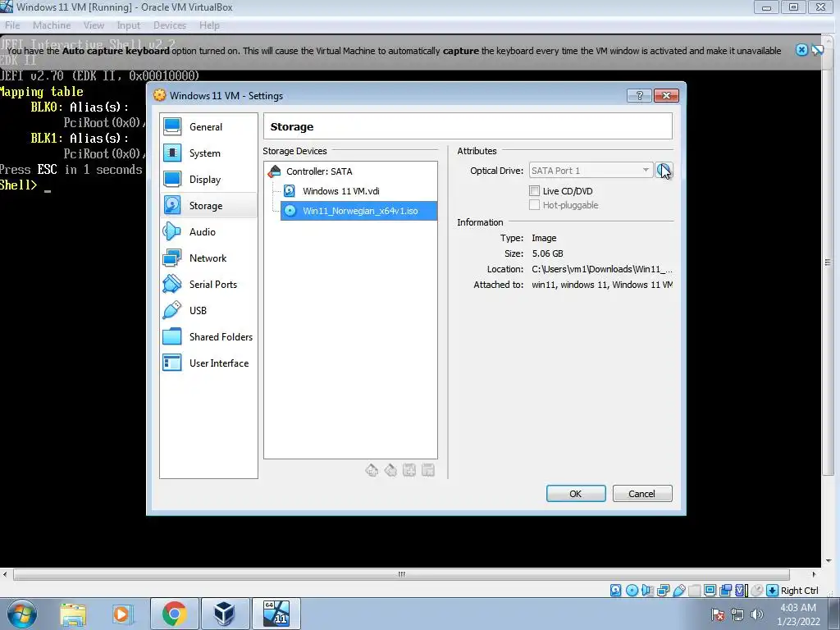Click the network status bar icon
840x630 pixels.
(x=663, y=591)
